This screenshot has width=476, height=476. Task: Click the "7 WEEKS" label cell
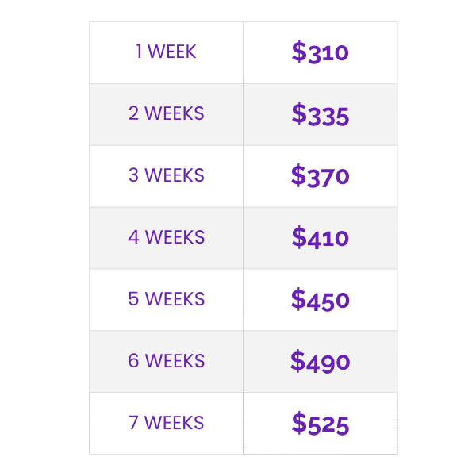coord(166,423)
